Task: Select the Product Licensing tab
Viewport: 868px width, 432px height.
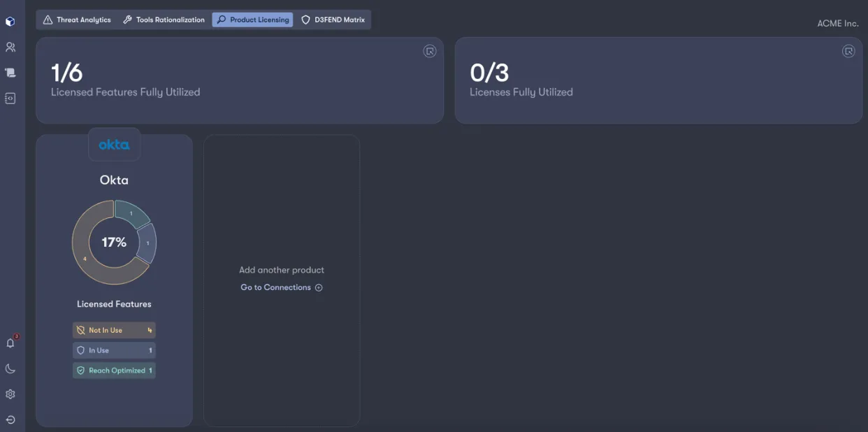Action: (x=252, y=20)
